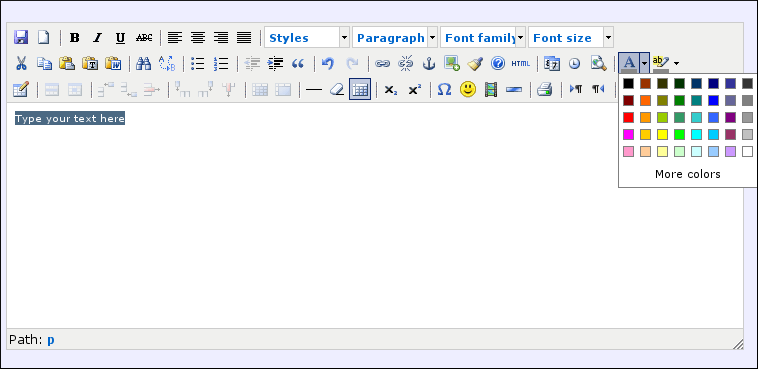The width and height of the screenshot is (758, 369).
Task: Center align the text
Action: point(198,37)
